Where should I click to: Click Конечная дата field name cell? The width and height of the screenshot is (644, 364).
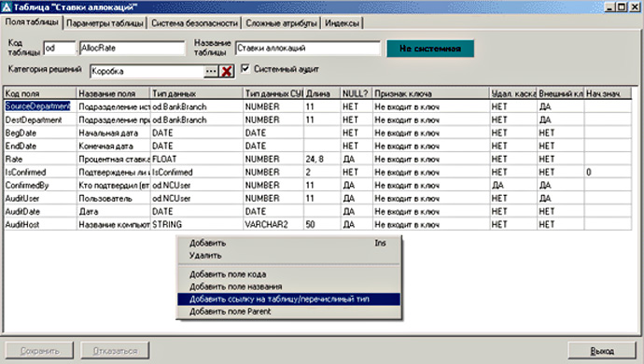[113, 146]
